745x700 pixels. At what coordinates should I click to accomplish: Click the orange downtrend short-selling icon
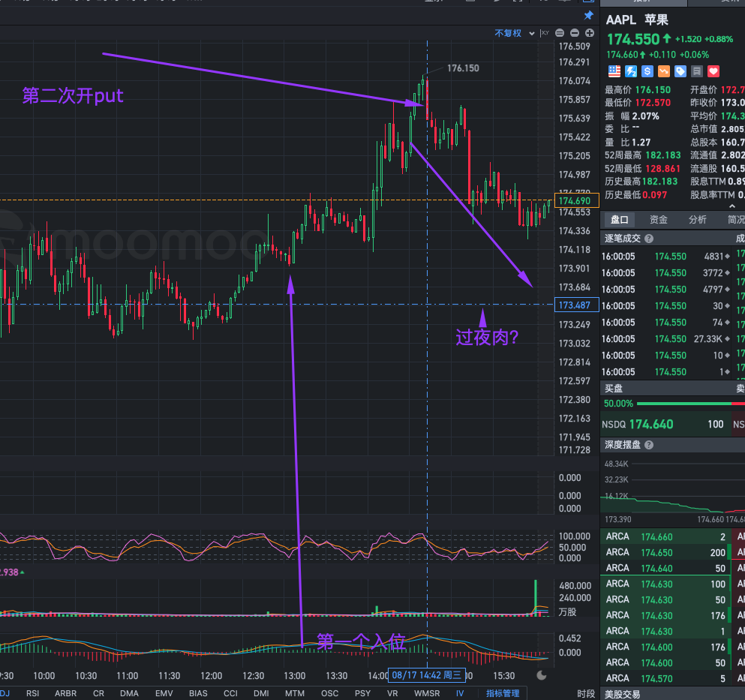click(x=664, y=71)
